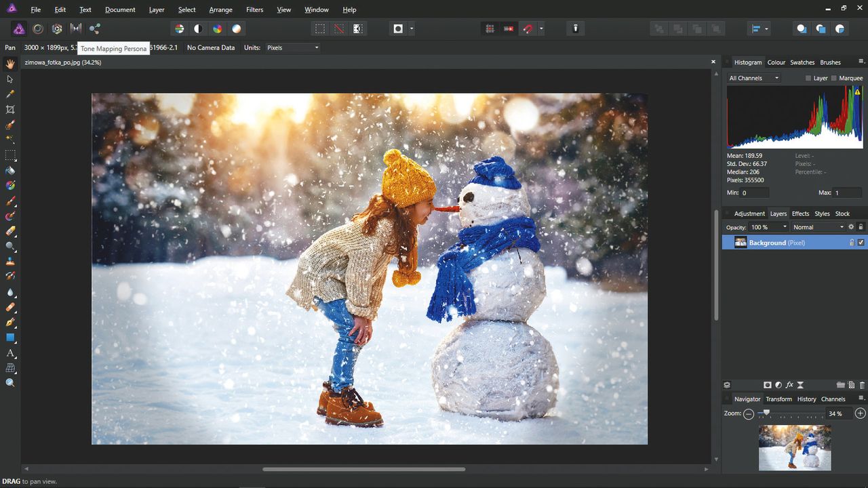Select the Clone stamp tool

coord(10,261)
